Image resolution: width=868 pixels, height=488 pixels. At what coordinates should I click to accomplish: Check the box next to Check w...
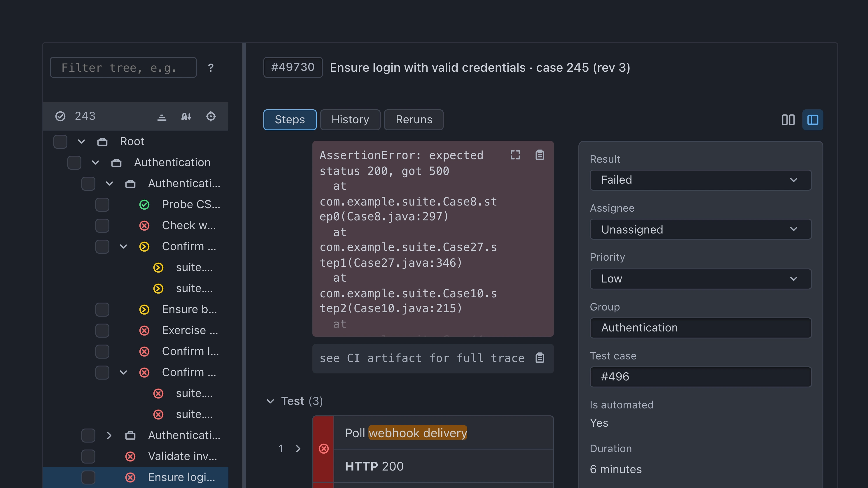[102, 225]
